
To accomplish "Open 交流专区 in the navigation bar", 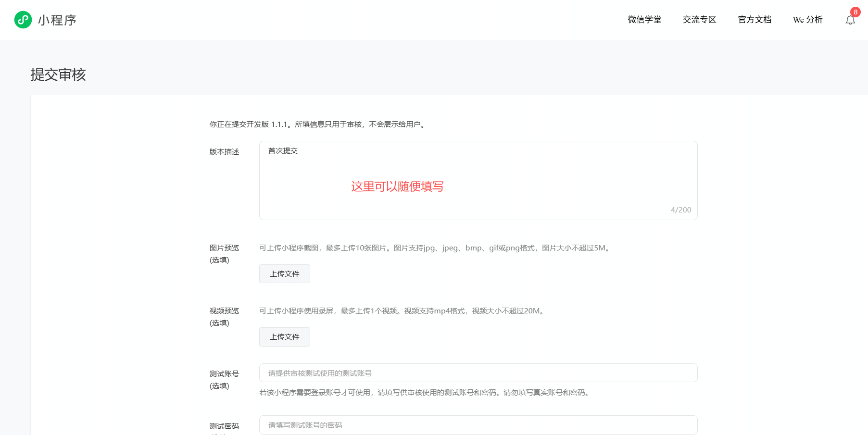I will tap(700, 20).
